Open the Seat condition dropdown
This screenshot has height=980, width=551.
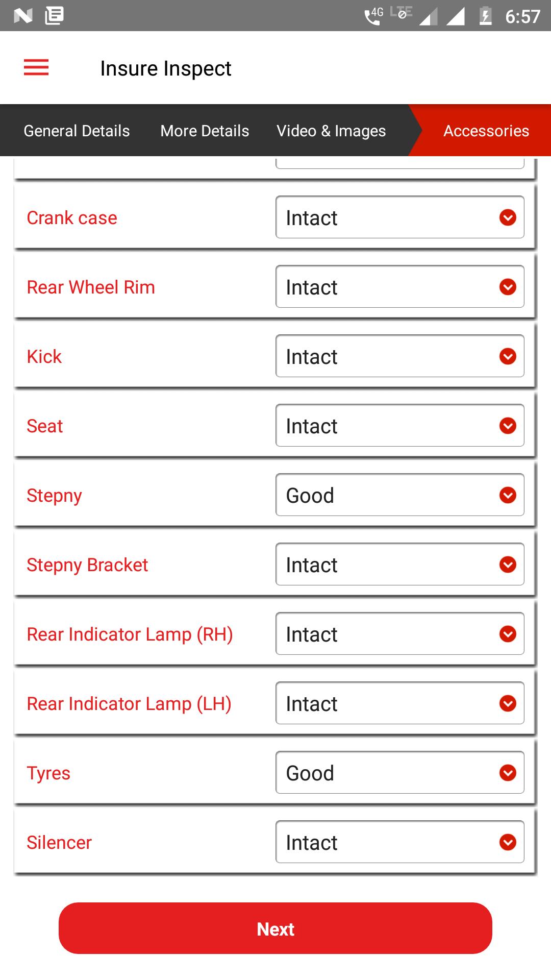[x=399, y=426]
